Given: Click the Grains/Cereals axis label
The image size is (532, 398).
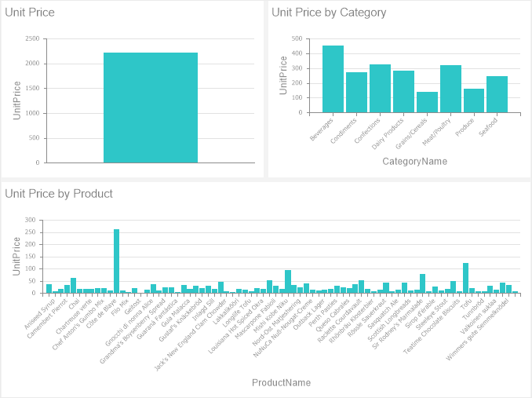Looking at the screenshot, I should [x=413, y=131].
